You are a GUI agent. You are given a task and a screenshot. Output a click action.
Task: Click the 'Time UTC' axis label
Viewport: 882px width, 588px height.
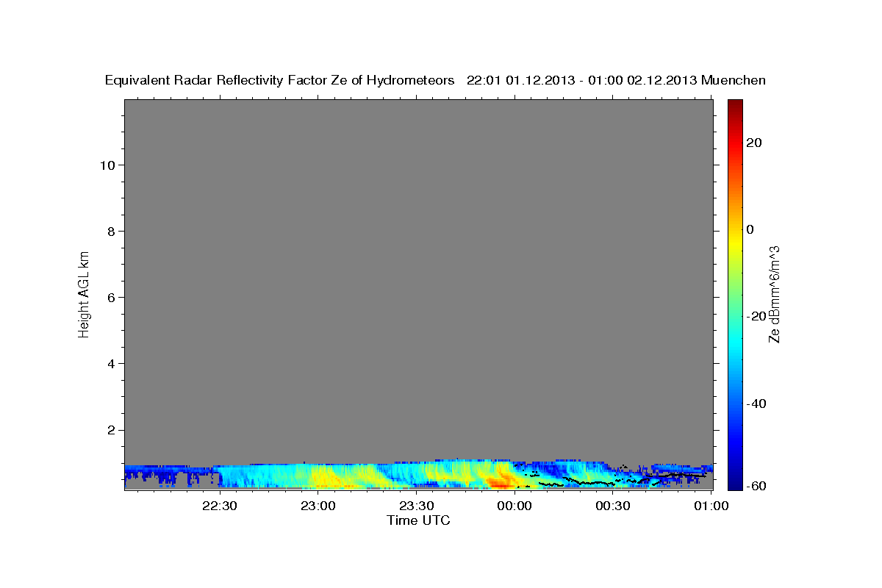[418, 520]
